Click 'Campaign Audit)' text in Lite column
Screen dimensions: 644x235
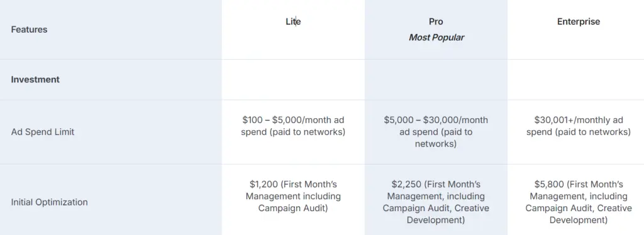tap(293, 209)
